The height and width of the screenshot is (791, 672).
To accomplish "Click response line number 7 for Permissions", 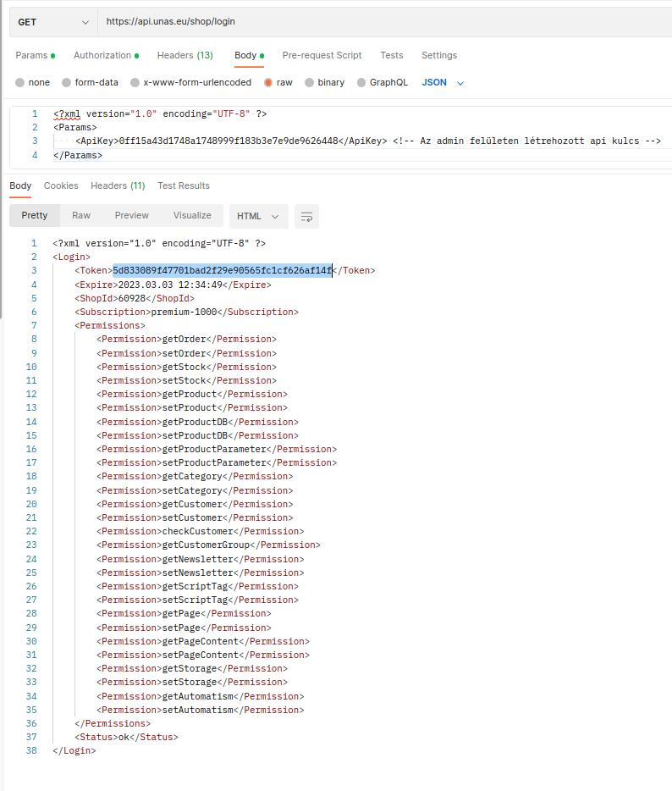I will pyautogui.click(x=34, y=326).
